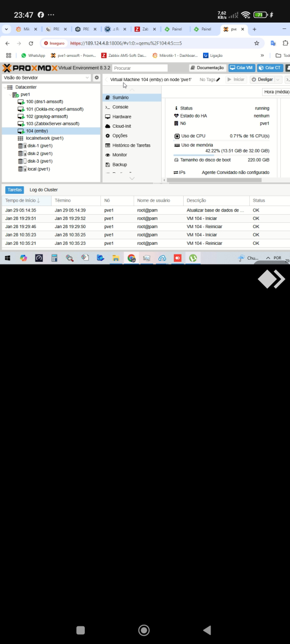Viewport: 290px width, 644px height.
Task: Open the browser extensions puzzle icon
Action: (x=286, y=43)
